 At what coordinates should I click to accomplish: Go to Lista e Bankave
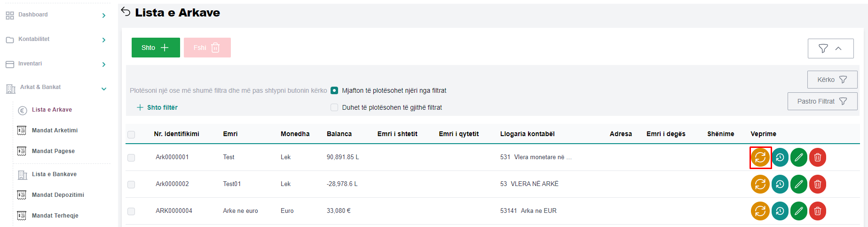click(54, 174)
